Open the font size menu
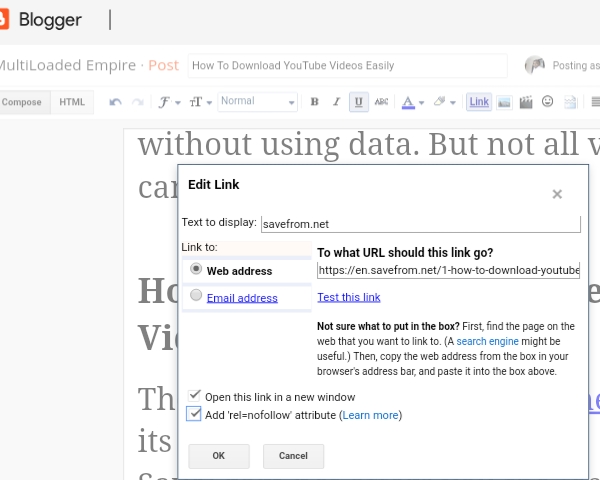The width and height of the screenshot is (600, 480). [200, 102]
